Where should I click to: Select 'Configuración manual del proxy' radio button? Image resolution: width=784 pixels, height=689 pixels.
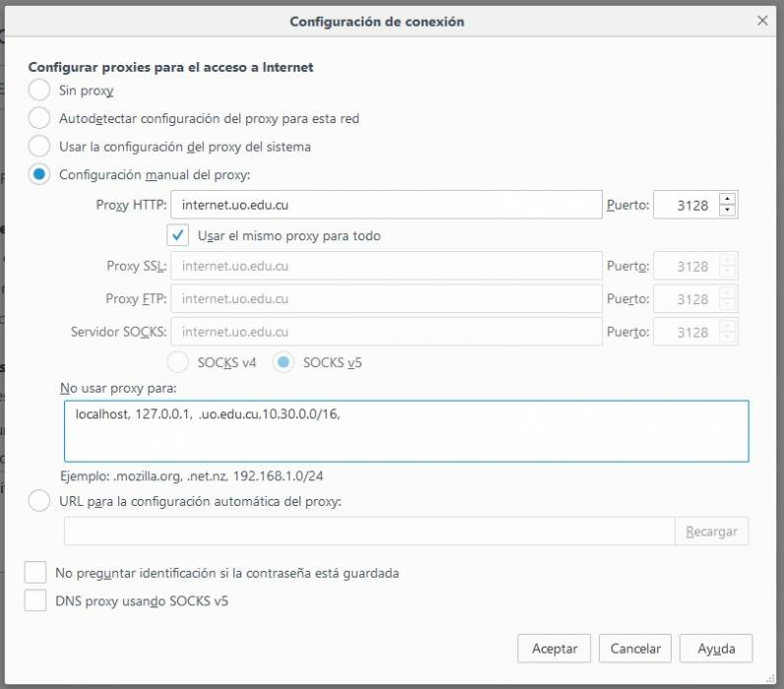pyautogui.click(x=39, y=175)
